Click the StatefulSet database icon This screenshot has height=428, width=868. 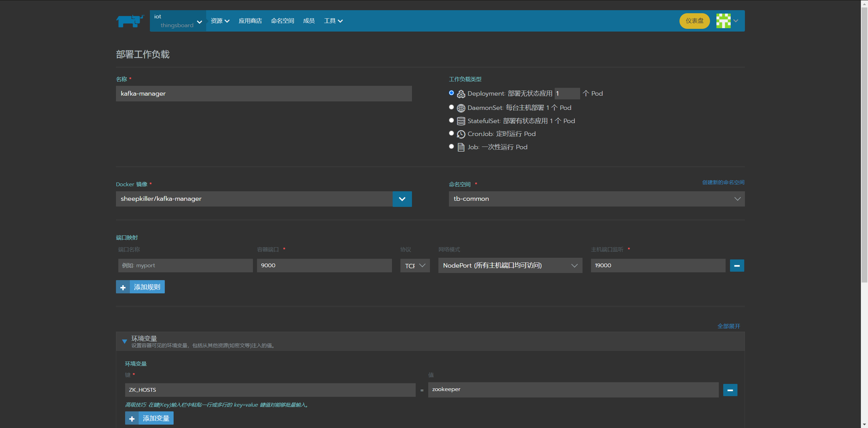[461, 121]
